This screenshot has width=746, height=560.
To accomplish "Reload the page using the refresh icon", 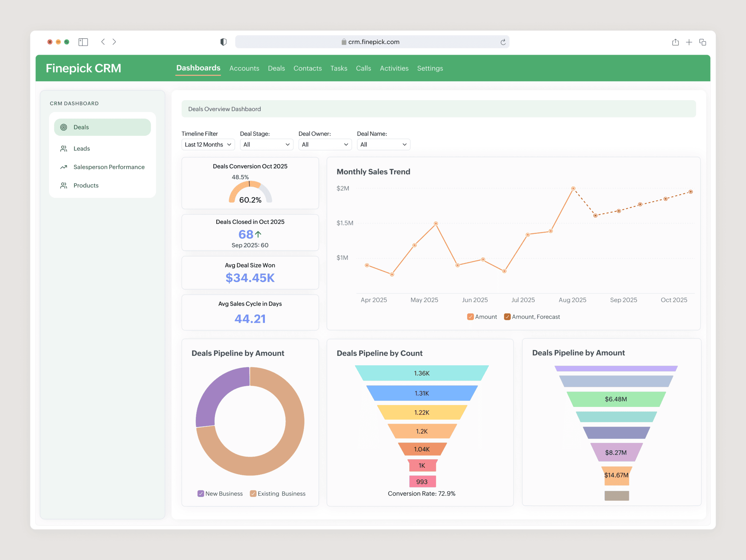I will 503,42.
